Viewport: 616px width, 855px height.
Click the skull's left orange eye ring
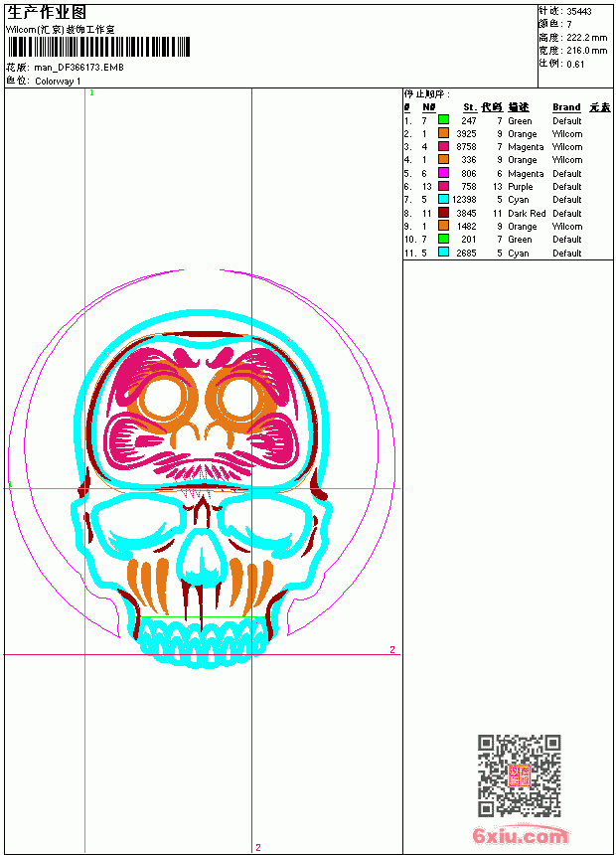click(x=163, y=399)
